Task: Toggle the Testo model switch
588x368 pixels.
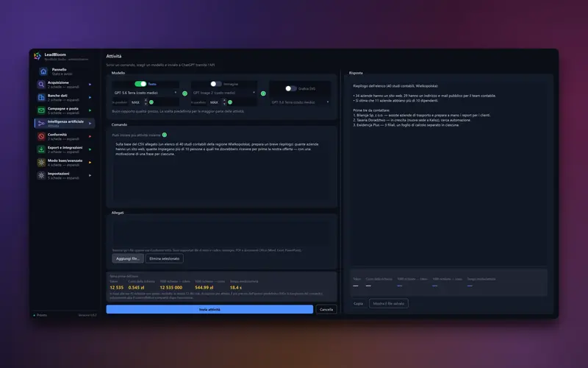Action: [140, 84]
